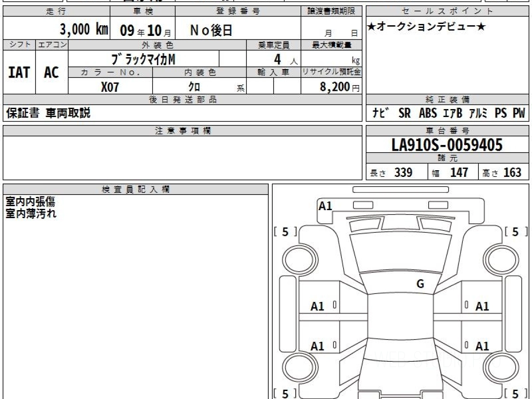Click the A1 mark on left front door
The height and width of the screenshot is (399, 532).
(x=317, y=306)
